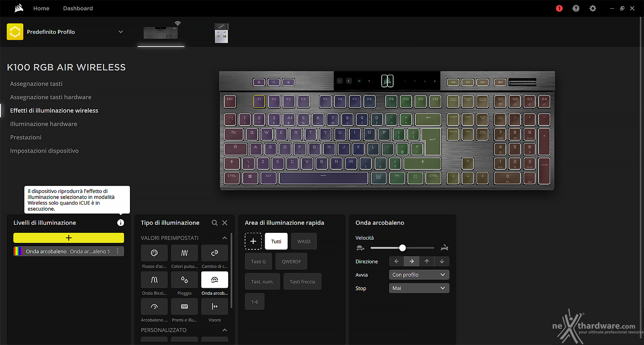The image size is (644, 345).
Task: Select Effetti di illuminazione wireless
Action: point(54,111)
